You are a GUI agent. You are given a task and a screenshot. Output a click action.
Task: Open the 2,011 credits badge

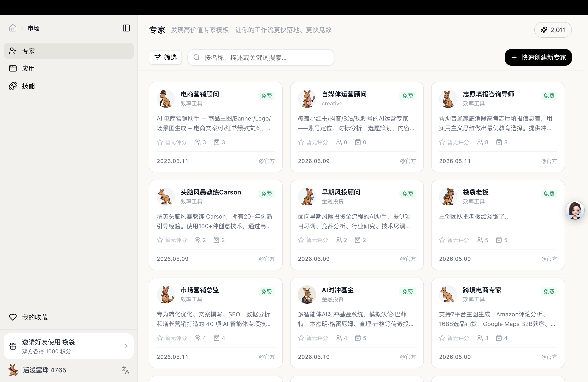(553, 30)
